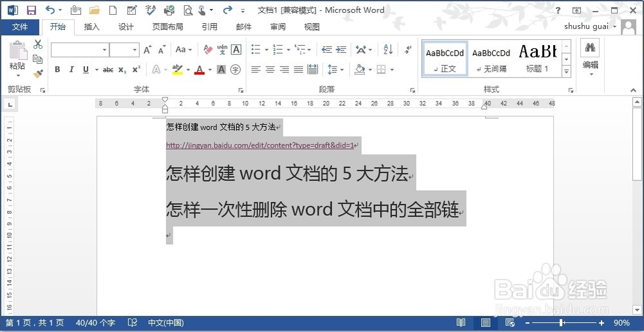Open the phonetic guide (wén) tool
Viewport: 644px width, 332px height.
(222, 50)
